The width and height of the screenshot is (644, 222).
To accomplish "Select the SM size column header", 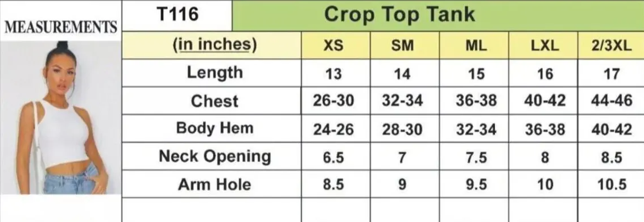I will tap(402, 46).
